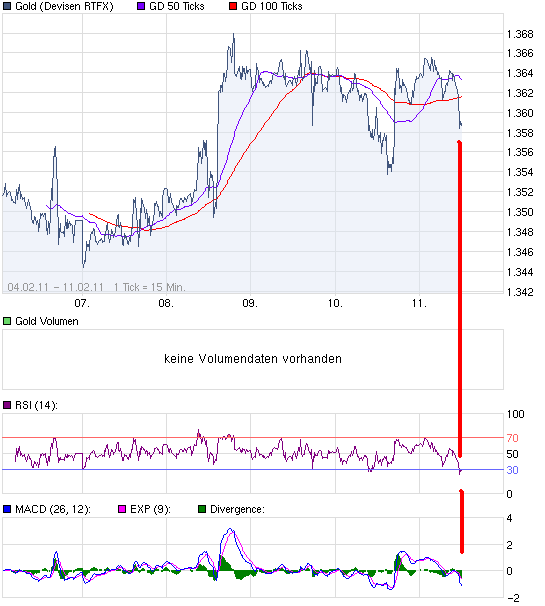The width and height of the screenshot is (545, 606).
Task: Click the 'RSI (14):' panel title
Action: 36,405
